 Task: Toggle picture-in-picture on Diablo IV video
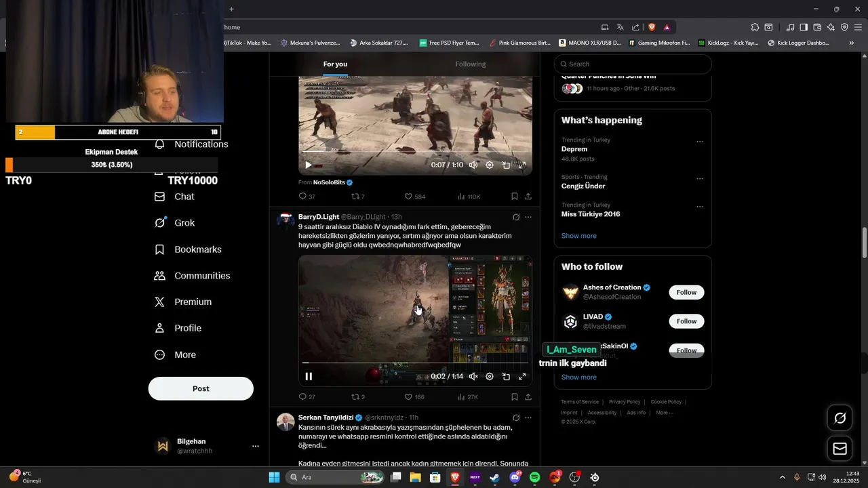(506, 376)
